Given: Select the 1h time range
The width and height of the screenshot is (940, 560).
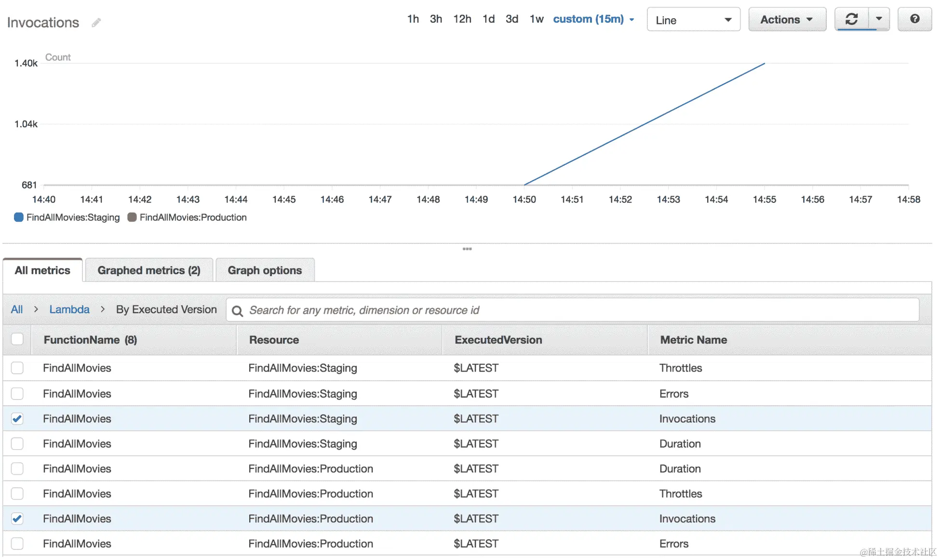Looking at the screenshot, I should tap(413, 19).
